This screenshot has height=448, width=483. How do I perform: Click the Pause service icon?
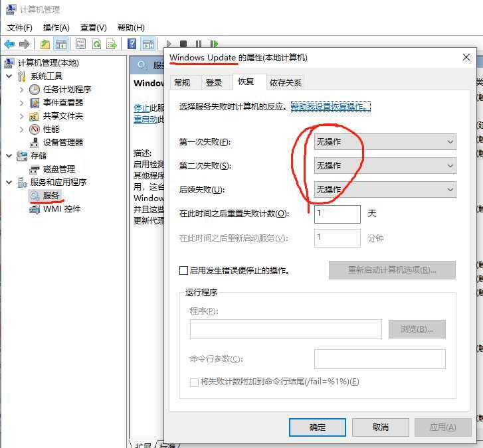point(199,44)
